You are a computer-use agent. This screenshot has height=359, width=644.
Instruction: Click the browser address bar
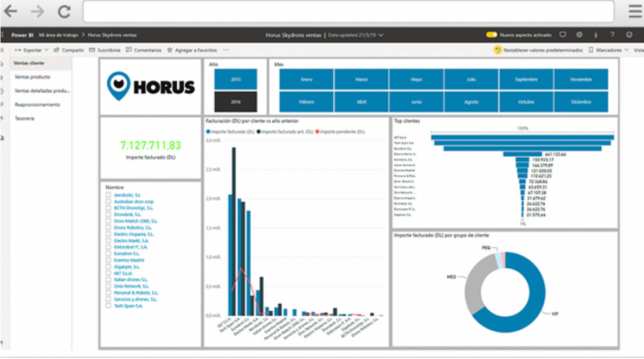pos(348,11)
